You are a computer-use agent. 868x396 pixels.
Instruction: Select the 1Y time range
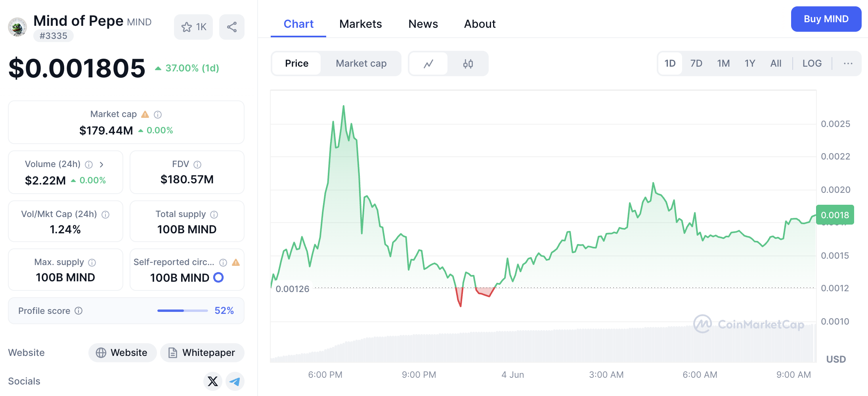coord(750,63)
